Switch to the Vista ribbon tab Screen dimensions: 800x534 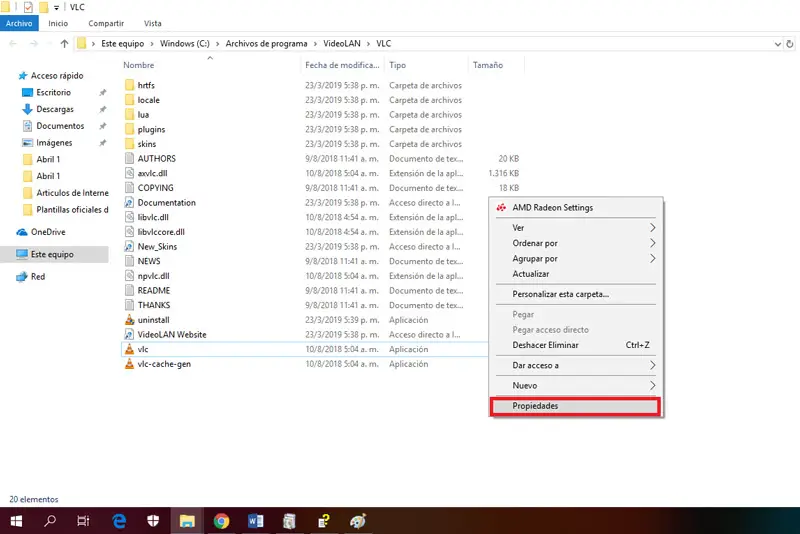pos(153,23)
